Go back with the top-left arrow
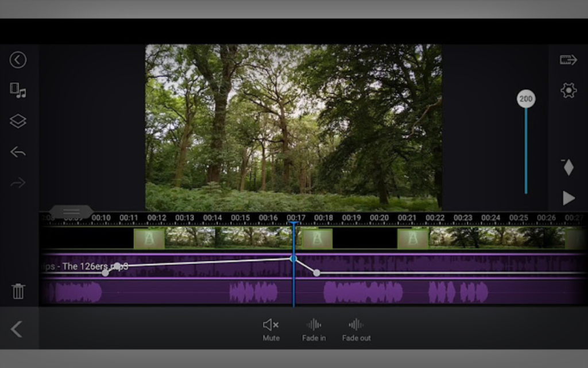 (18, 60)
